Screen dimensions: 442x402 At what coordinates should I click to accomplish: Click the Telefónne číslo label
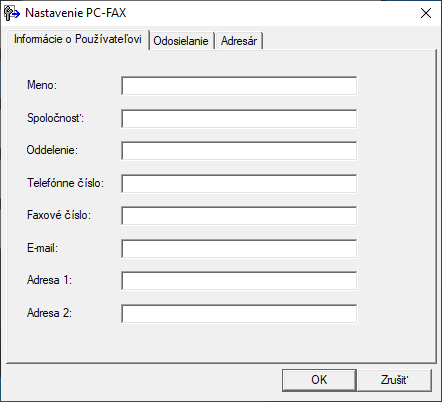click(x=65, y=183)
